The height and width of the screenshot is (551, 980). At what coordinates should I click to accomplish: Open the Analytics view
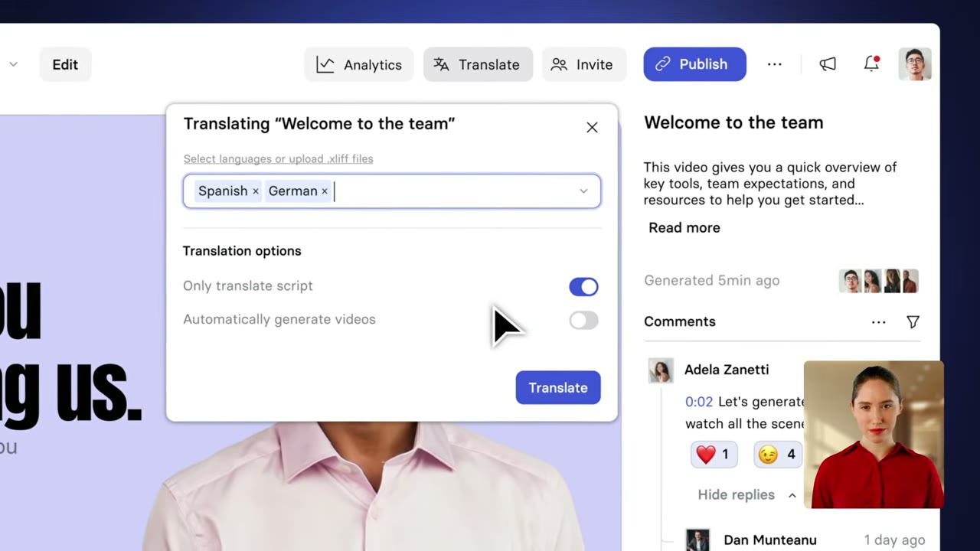[x=358, y=64]
